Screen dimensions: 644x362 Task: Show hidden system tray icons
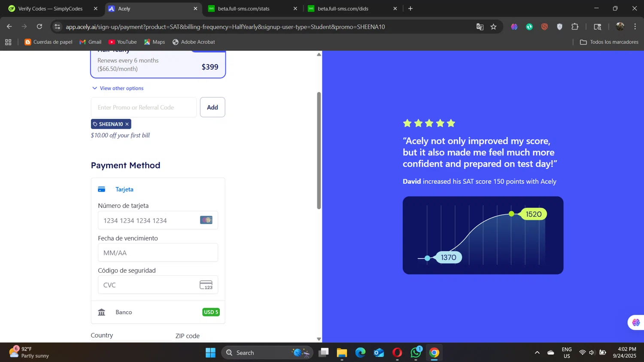537,353
